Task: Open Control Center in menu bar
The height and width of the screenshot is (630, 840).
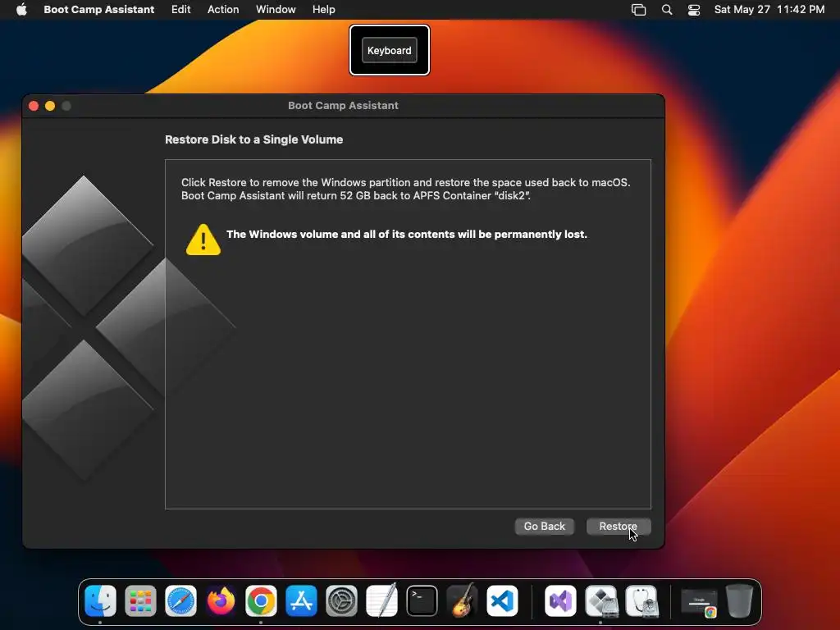Action: pos(694,10)
